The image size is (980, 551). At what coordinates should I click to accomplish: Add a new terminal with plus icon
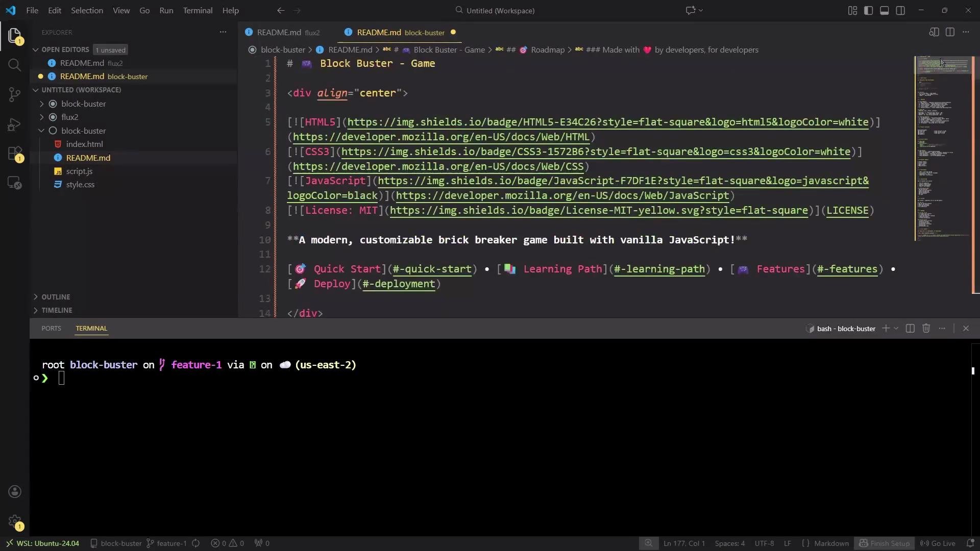886,329
